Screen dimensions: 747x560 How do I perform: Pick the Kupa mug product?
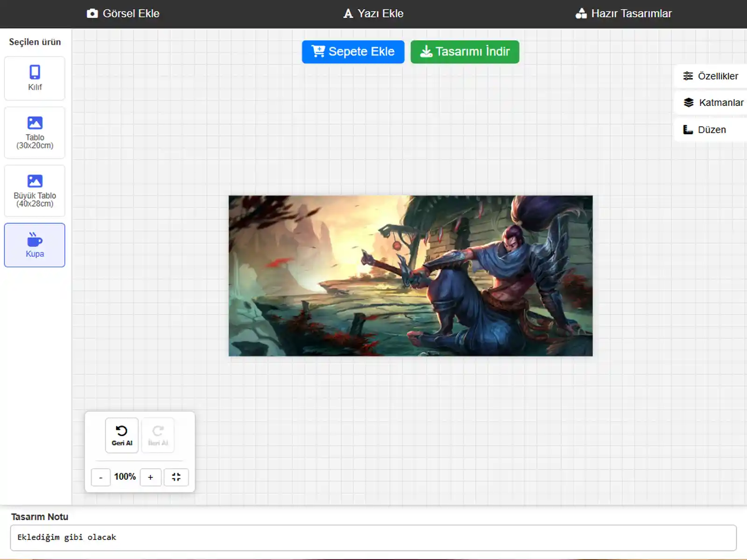[x=35, y=245]
